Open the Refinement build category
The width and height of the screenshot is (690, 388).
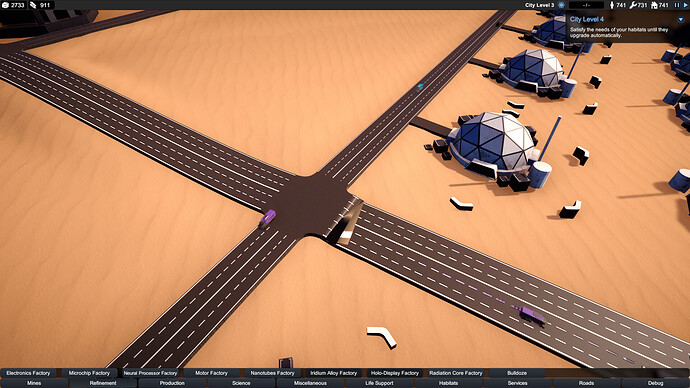[x=103, y=383]
